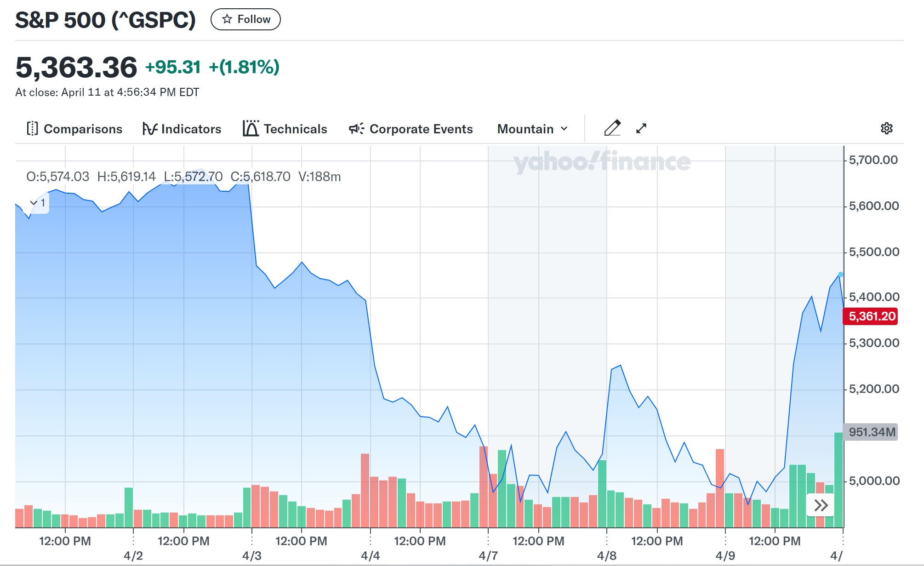Click the 951.34M volume label

[871, 432]
